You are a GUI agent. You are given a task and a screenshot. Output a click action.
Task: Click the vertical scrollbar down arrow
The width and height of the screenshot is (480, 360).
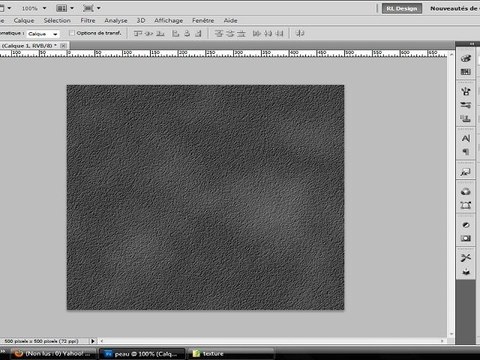pos(451,334)
